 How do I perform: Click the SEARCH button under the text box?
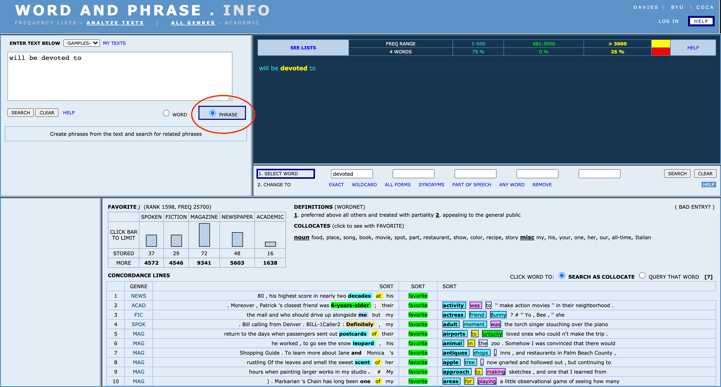click(x=20, y=113)
